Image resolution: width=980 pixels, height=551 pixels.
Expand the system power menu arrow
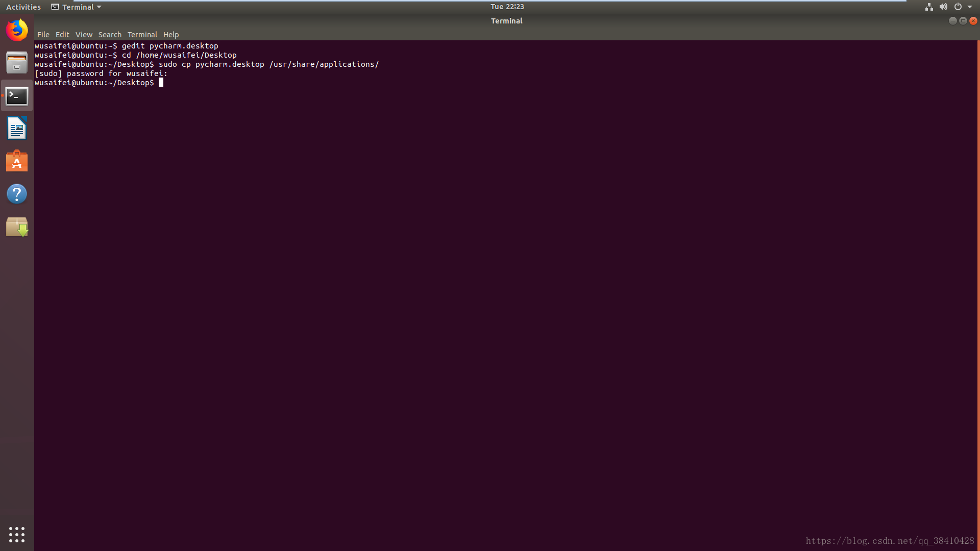click(x=970, y=7)
